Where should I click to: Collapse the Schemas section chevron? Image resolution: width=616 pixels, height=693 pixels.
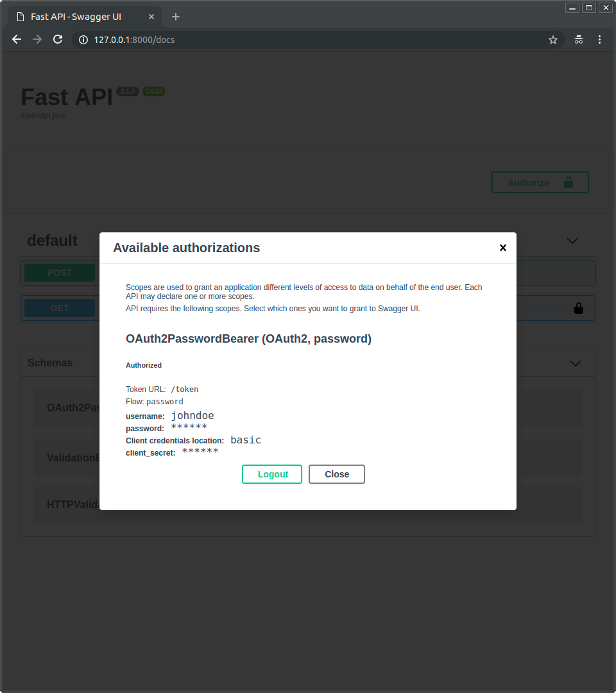(576, 363)
